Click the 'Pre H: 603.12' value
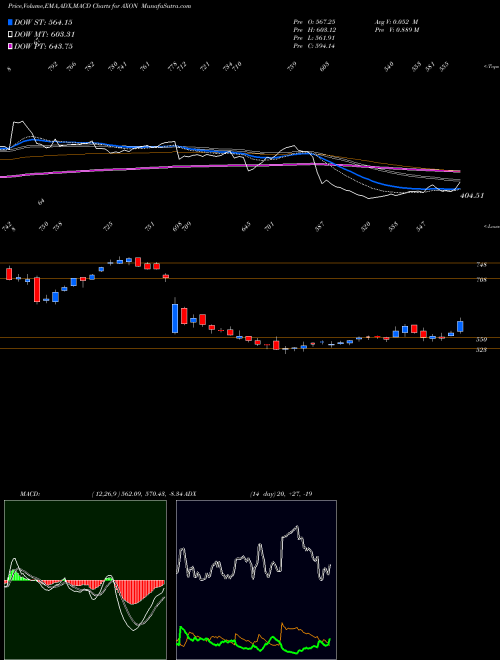Viewport: 500px width, 660px height. [314, 29]
